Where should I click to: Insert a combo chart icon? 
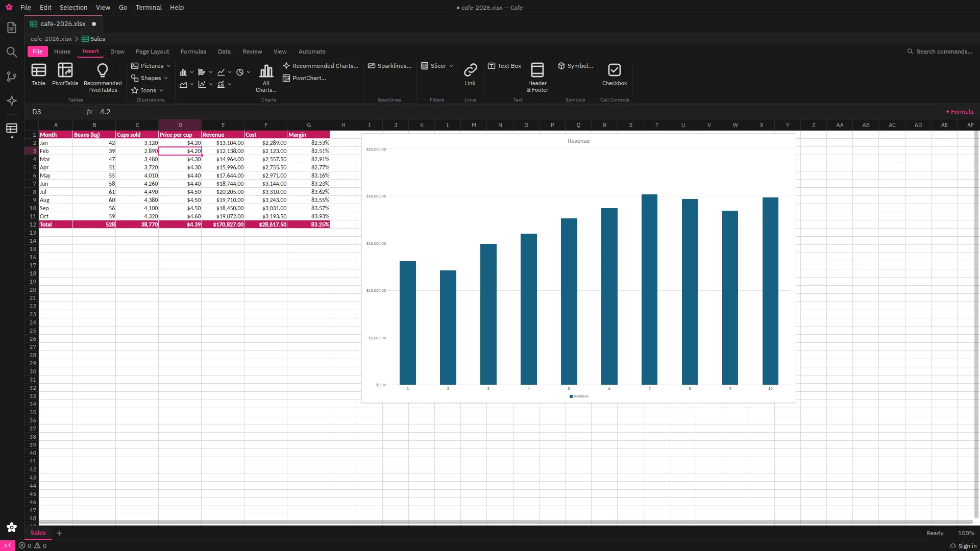click(x=221, y=84)
